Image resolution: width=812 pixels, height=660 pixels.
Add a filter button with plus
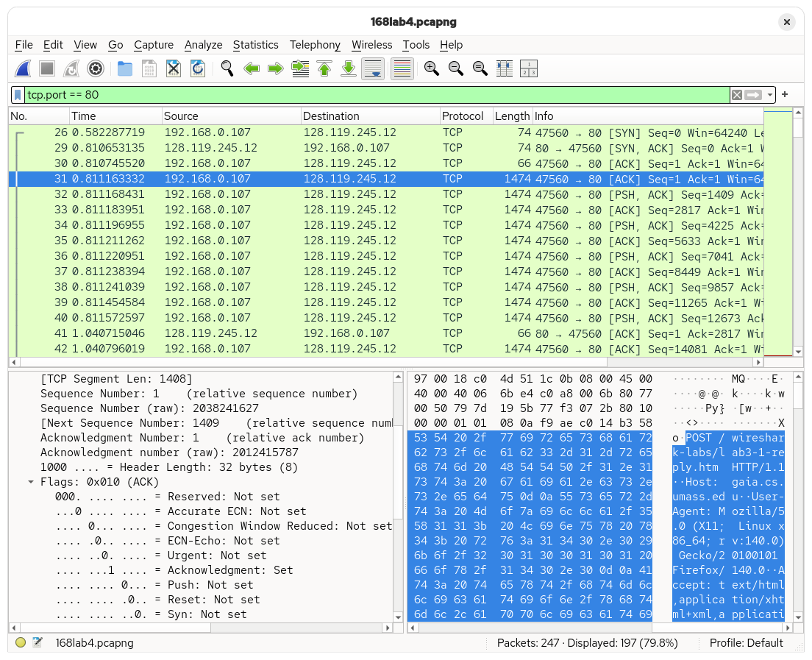pyautogui.click(x=785, y=95)
